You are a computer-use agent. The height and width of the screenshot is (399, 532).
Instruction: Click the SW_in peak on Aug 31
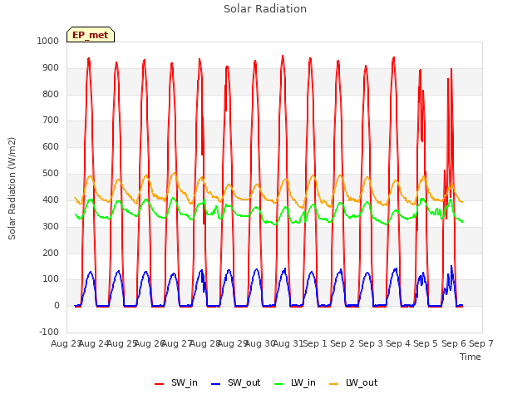[x=283, y=57]
